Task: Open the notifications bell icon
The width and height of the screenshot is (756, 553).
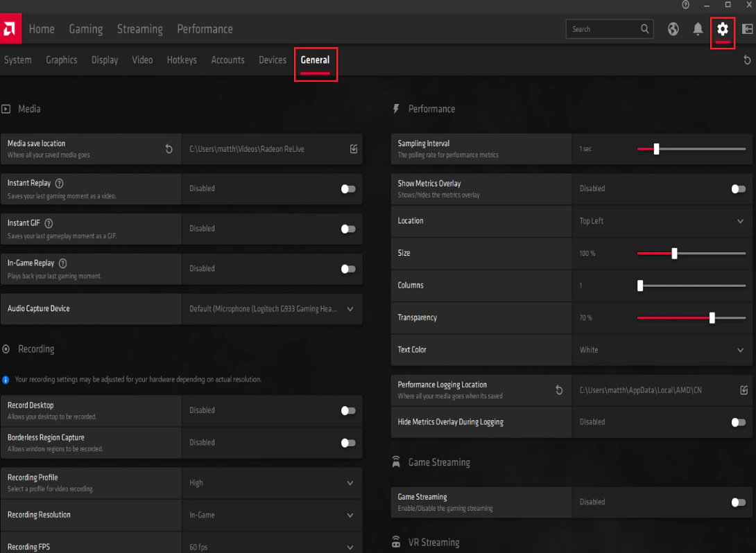Action: pos(698,29)
